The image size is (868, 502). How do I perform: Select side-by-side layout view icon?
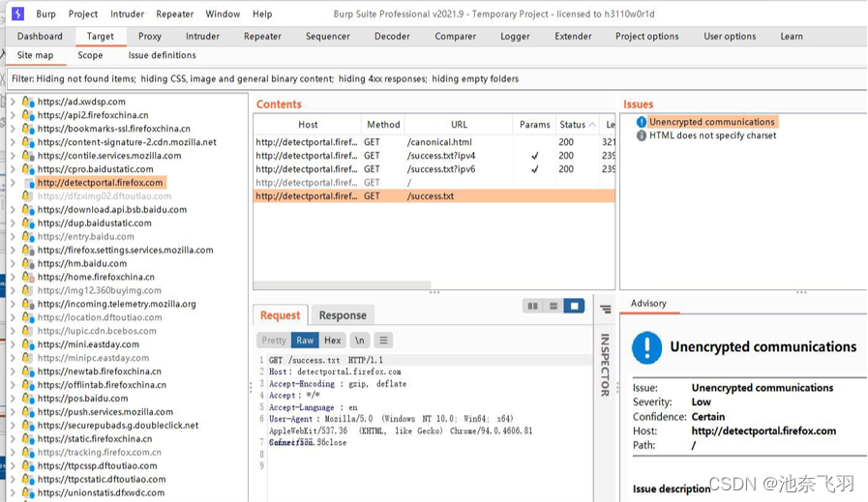pyautogui.click(x=532, y=306)
